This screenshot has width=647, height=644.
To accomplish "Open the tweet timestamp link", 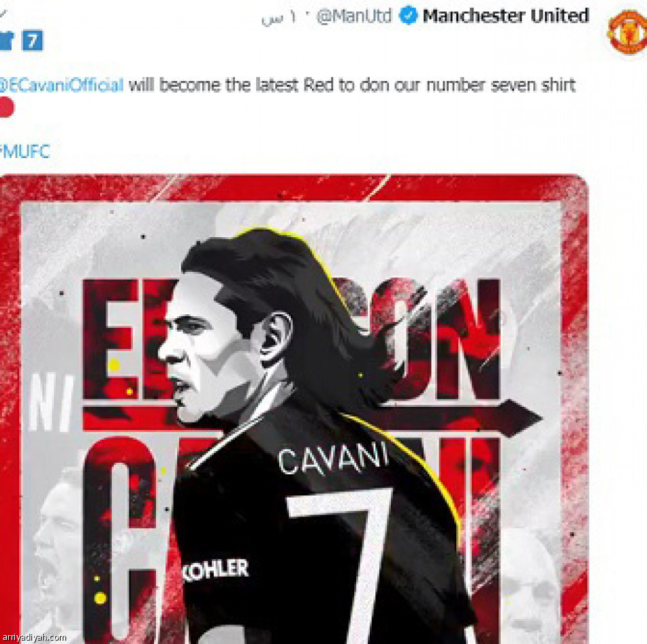I will 279,18.
